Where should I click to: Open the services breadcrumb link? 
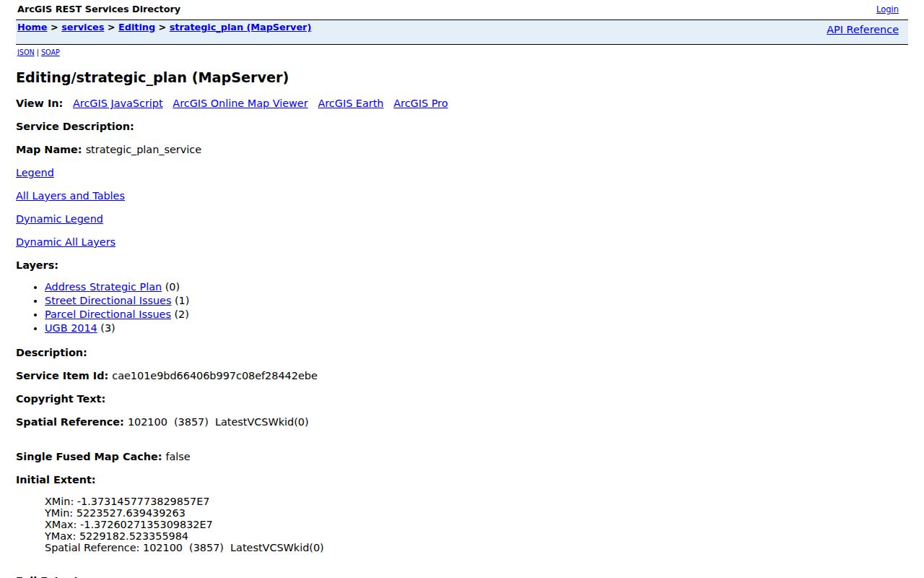pos(82,27)
